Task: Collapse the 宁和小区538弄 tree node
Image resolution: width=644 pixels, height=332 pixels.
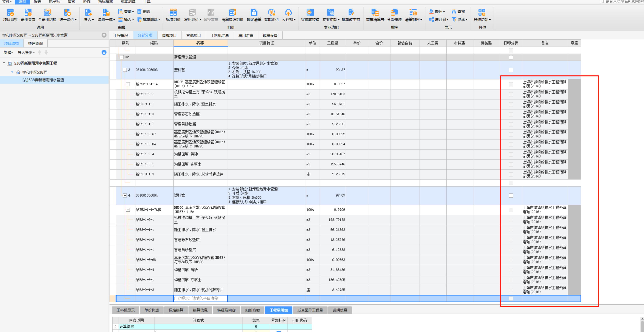Action: point(12,72)
